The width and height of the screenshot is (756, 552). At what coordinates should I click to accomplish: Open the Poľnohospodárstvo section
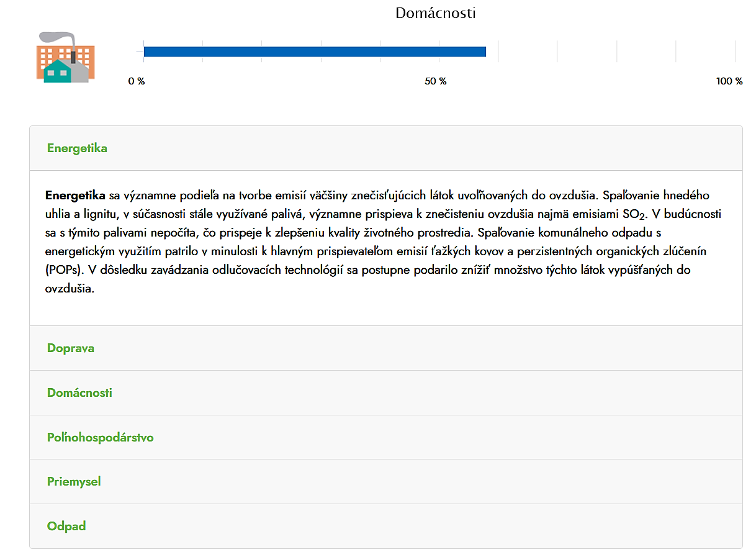point(100,438)
